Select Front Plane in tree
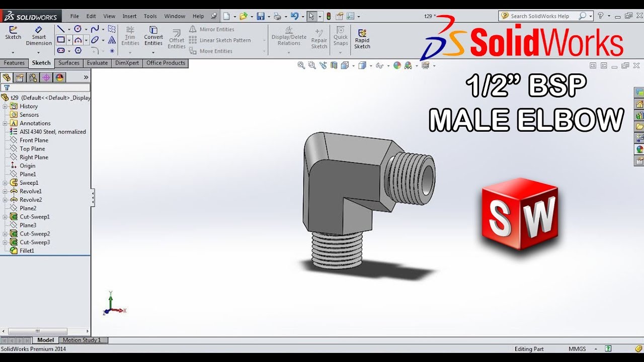 click(34, 140)
